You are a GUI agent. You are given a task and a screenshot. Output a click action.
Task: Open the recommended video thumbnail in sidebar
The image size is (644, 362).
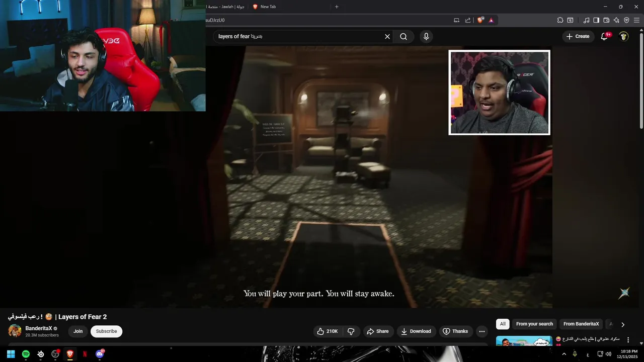[524, 341]
